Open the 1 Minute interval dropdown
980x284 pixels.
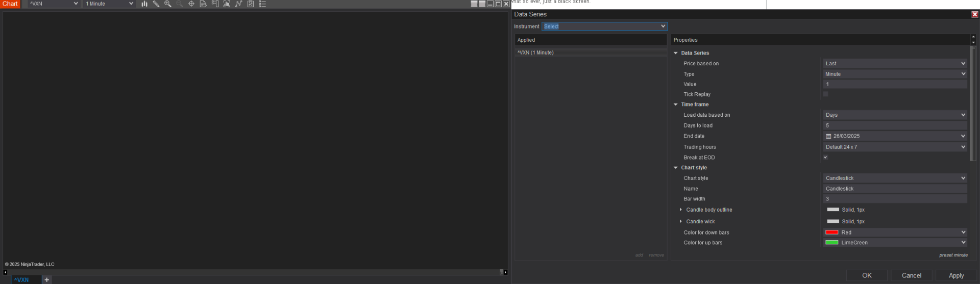(109, 4)
